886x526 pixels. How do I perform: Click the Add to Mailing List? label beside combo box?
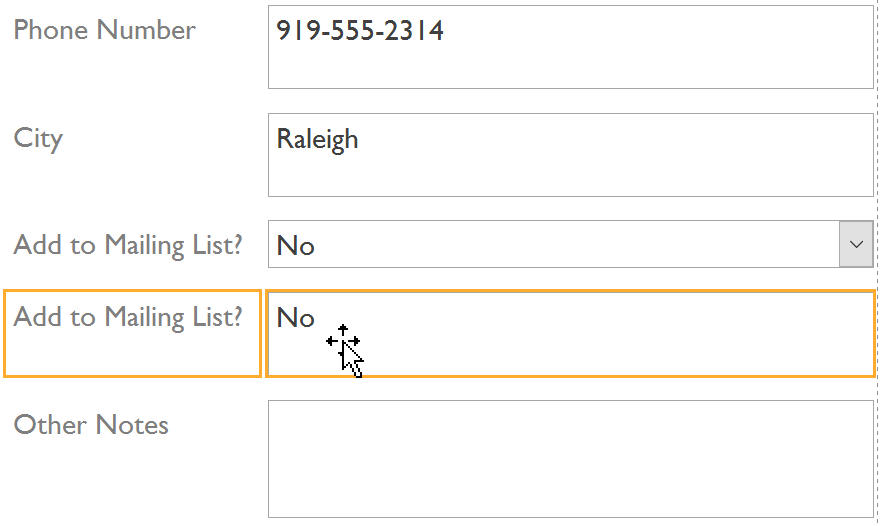click(x=128, y=245)
